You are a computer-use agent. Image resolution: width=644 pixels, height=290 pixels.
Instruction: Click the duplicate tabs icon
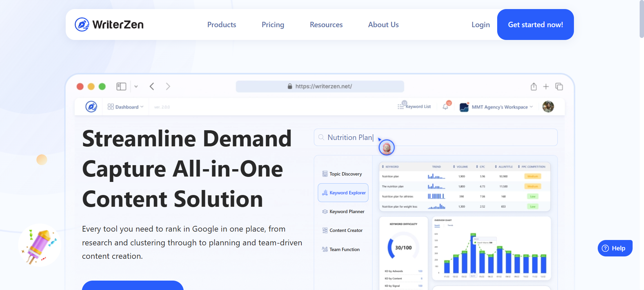(x=559, y=87)
